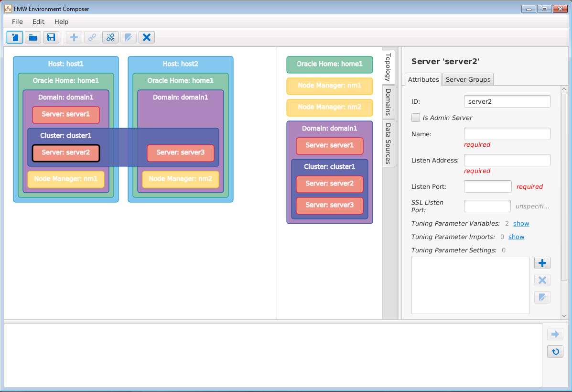
Task: Select 'Server: server1' in the topology palette
Action: click(329, 146)
